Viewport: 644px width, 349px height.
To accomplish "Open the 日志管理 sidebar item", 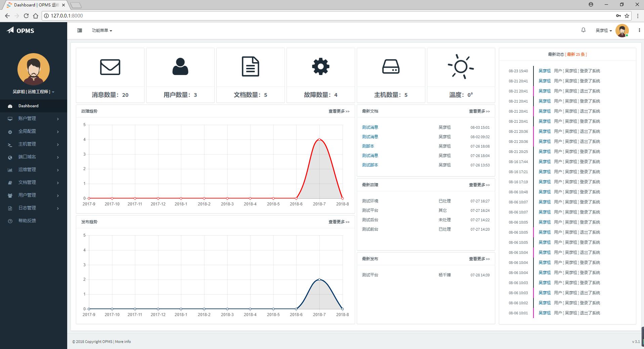I will (34, 208).
